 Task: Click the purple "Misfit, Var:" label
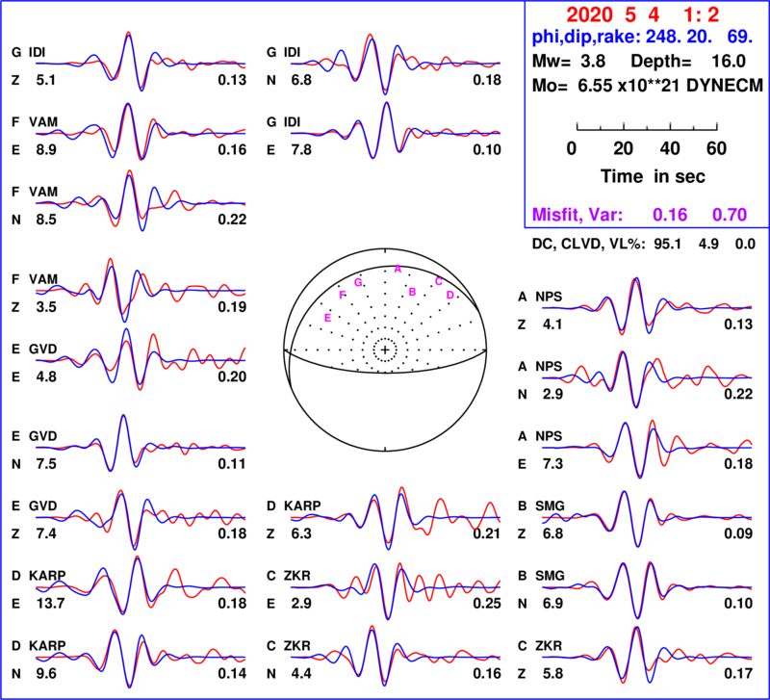[577, 215]
